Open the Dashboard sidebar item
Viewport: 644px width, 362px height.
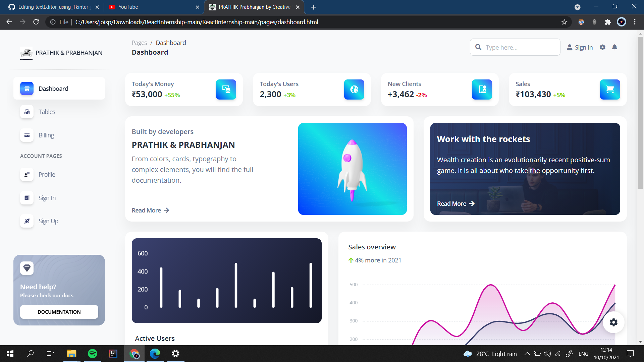[59, 88]
